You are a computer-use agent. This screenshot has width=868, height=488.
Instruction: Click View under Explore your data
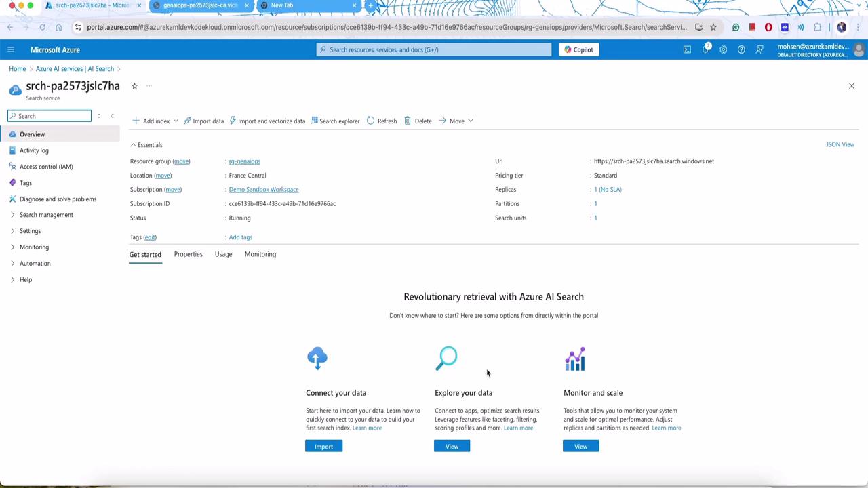coord(452,446)
